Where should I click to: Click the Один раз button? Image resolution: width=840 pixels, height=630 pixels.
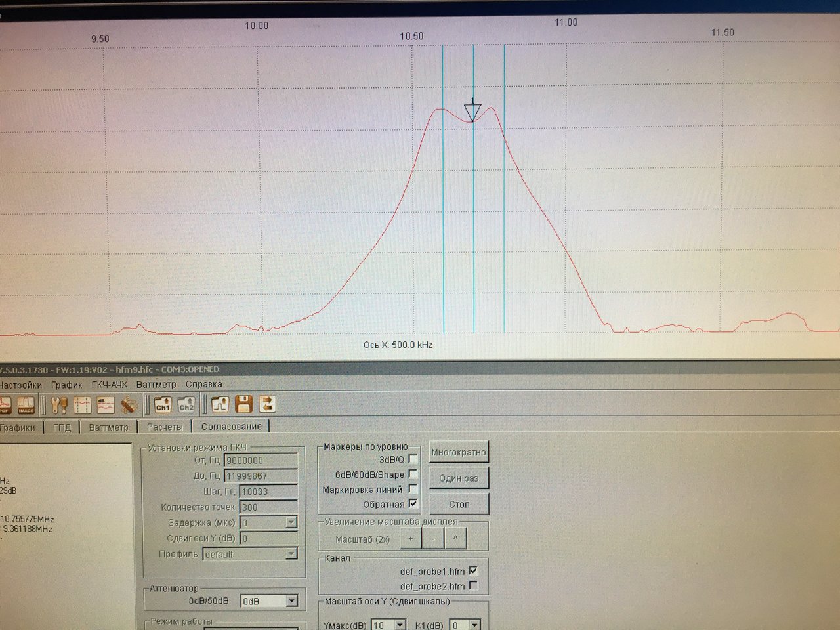click(459, 478)
